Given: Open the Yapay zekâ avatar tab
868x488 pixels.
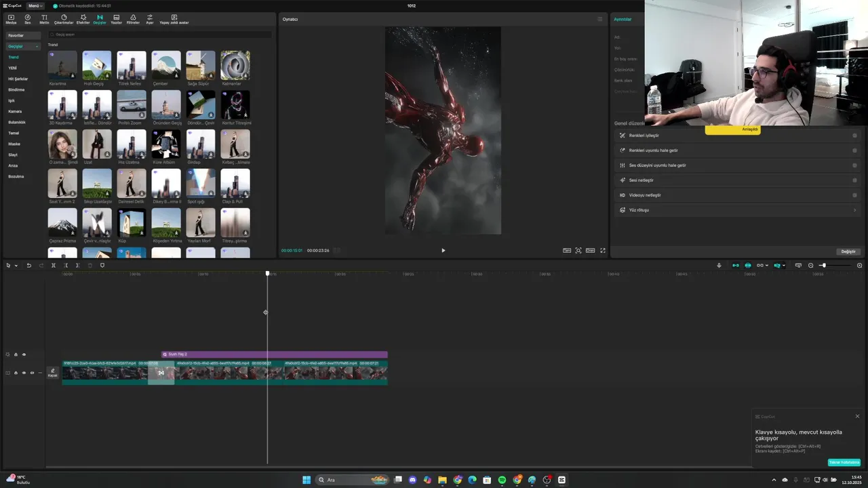Looking at the screenshot, I should tap(174, 19).
